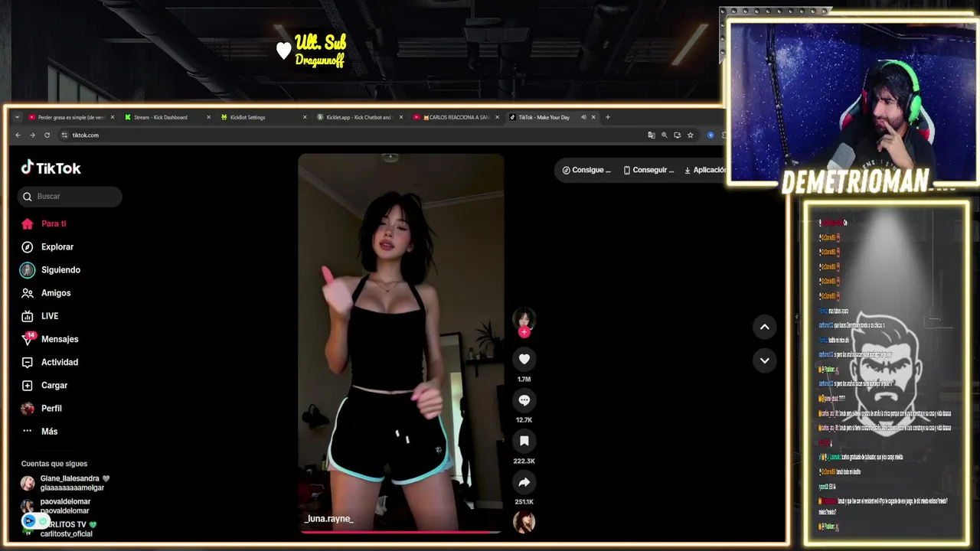Click the translate page icon in address bar
Image resolution: width=980 pixels, height=551 pixels.
(x=652, y=135)
